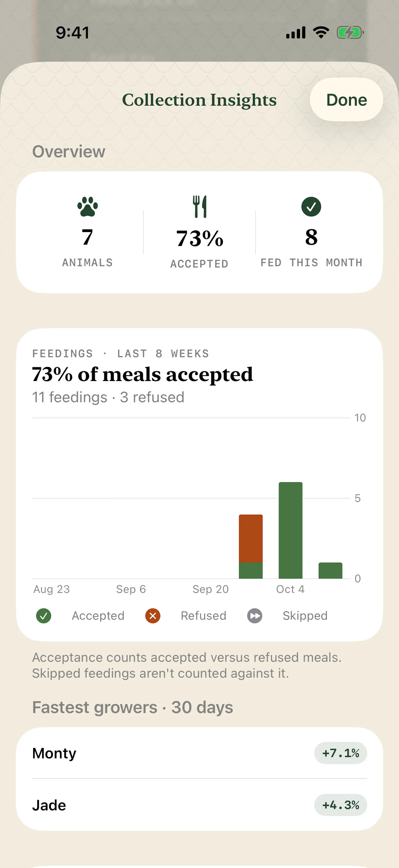Screen dimensions: 399x868
Task: Tap the battery charging status icon
Action: point(350,33)
